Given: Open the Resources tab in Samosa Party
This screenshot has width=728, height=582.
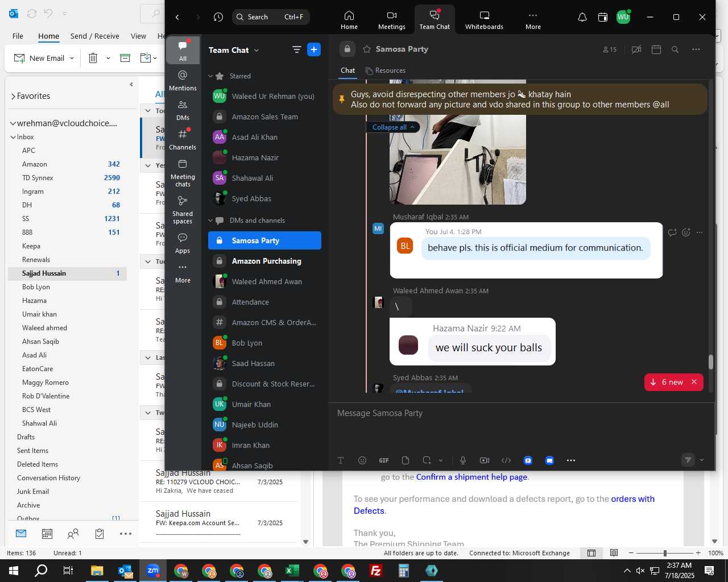Looking at the screenshot, I should [x=386, y=70].
